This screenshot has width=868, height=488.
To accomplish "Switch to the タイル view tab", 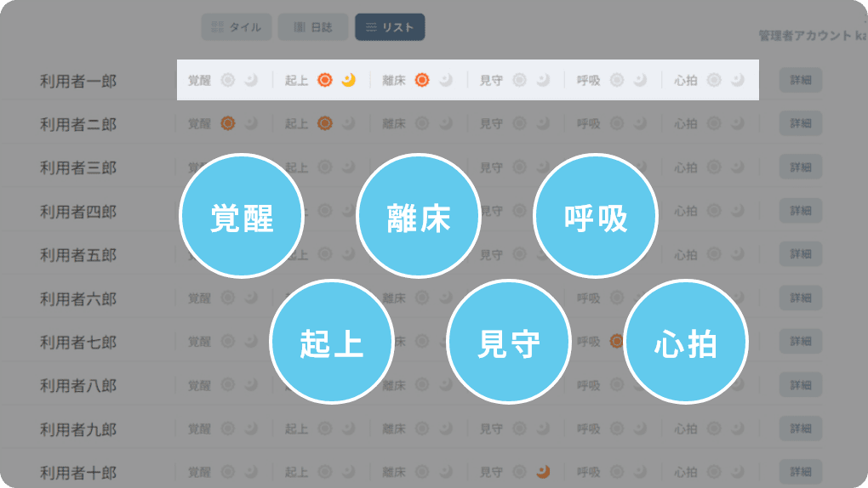I will 237,27.
